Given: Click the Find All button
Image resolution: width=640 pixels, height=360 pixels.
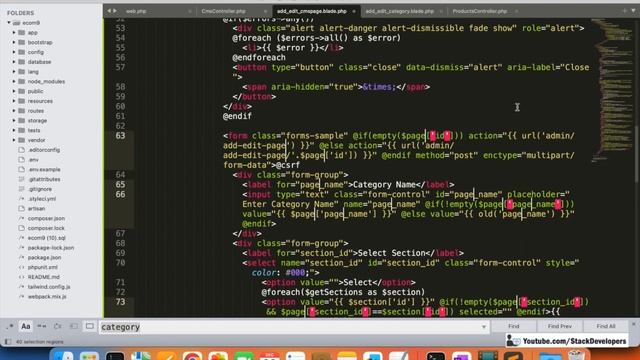Looking at the screenshot, I should coord(606,326).
